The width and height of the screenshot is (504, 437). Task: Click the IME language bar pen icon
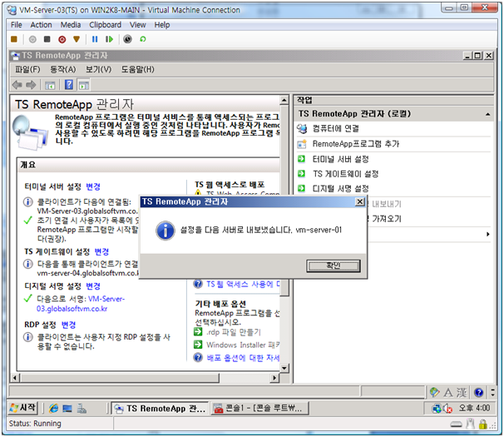click(x=434, y=392)
